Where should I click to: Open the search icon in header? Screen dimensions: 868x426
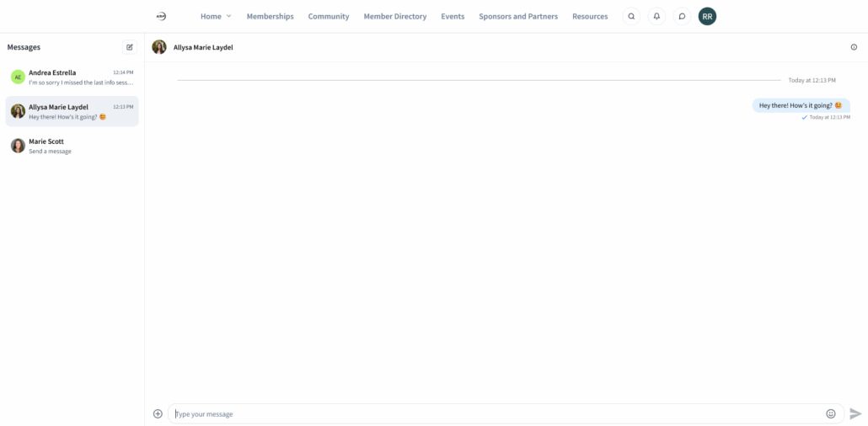(x=630, y=16)
